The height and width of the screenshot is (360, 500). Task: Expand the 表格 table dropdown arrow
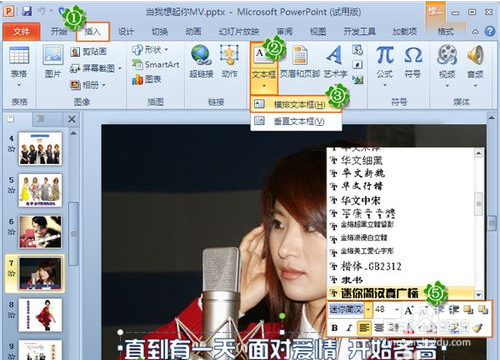click(x=19, y=86)
